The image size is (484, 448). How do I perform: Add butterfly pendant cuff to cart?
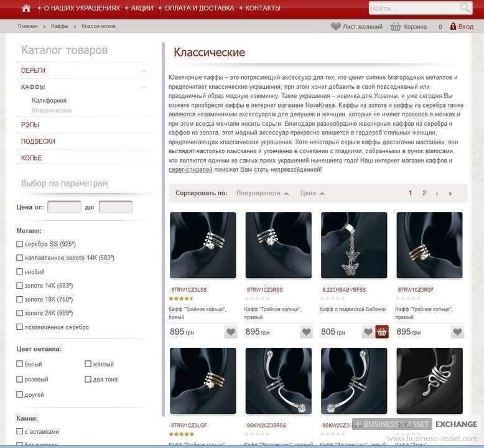pyautogui.click(x=382, y=332)
